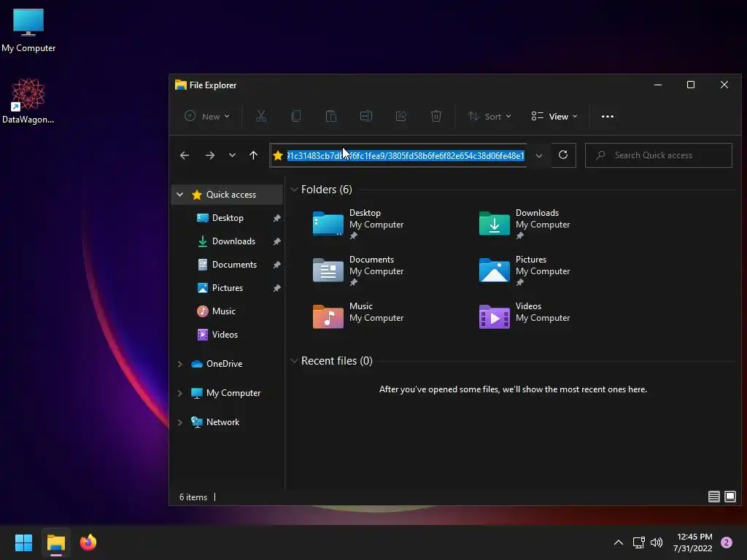Expand the My Computer tree node
Viewport: 747px width, 560px height.
[179, 393]
